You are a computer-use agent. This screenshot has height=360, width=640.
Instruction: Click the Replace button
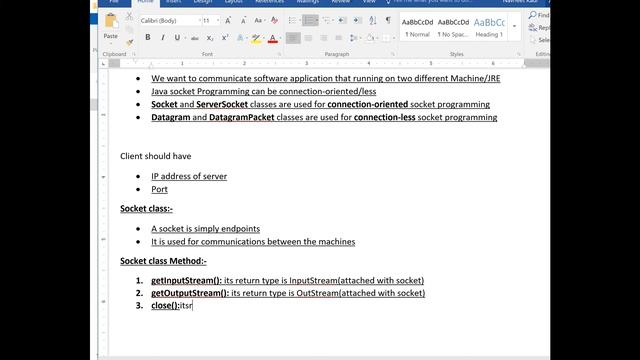[539, 28]
